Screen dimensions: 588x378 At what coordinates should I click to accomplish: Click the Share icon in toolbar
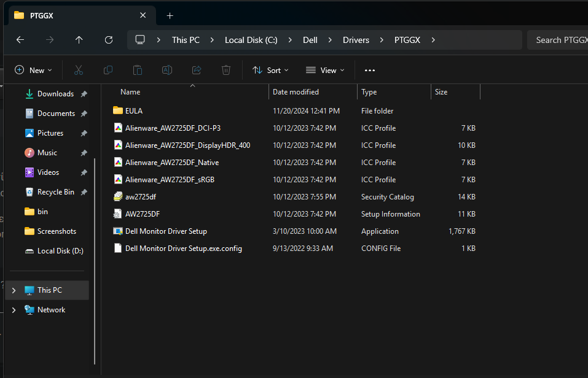point(197,70)
